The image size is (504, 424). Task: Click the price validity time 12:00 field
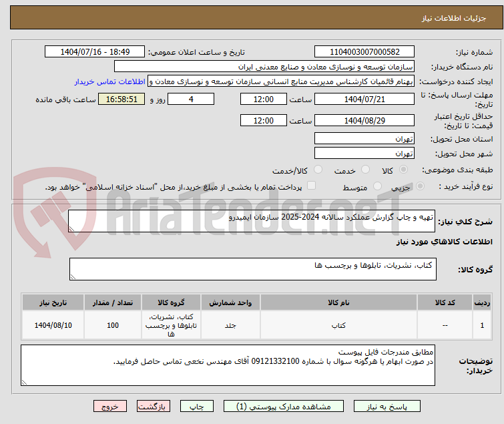[264, 120]
